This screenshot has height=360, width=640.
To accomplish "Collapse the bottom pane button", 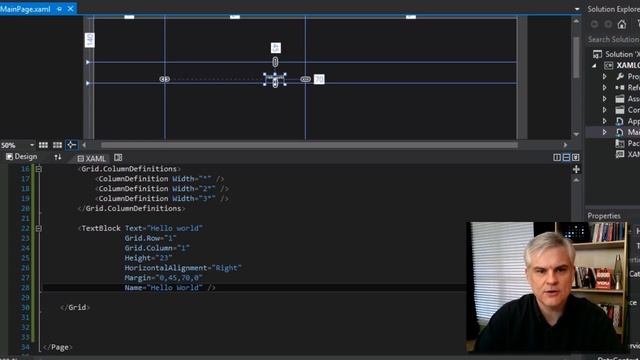I will (576, 158).
